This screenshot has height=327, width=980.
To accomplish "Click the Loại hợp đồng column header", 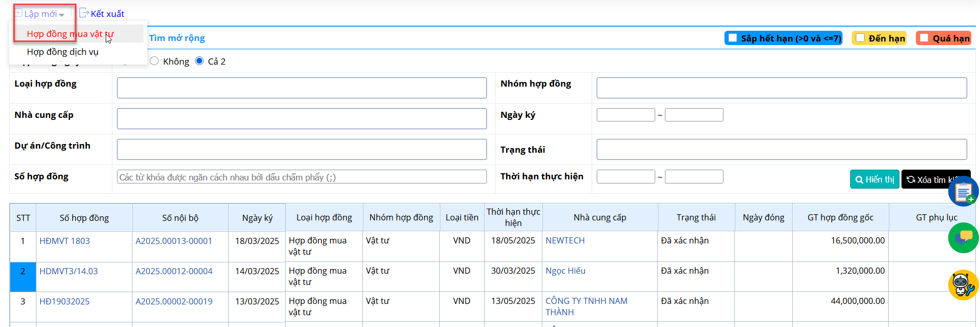I will tap(324, 217).
